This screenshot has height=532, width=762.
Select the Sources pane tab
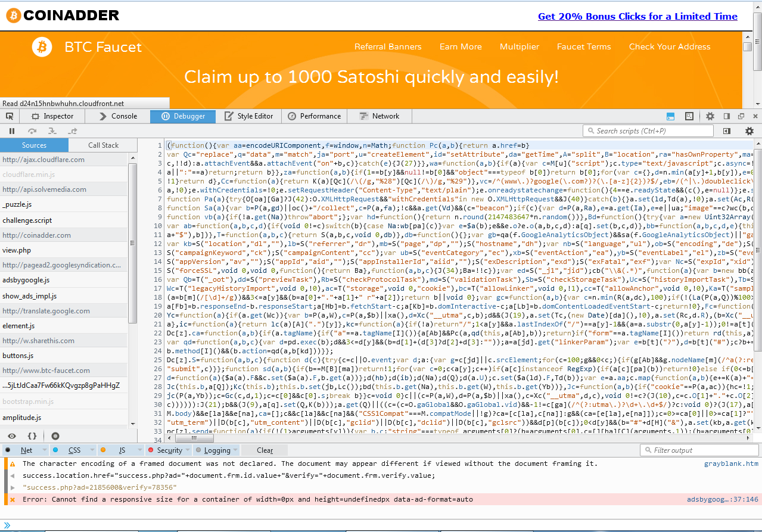[x=34, y=145]
